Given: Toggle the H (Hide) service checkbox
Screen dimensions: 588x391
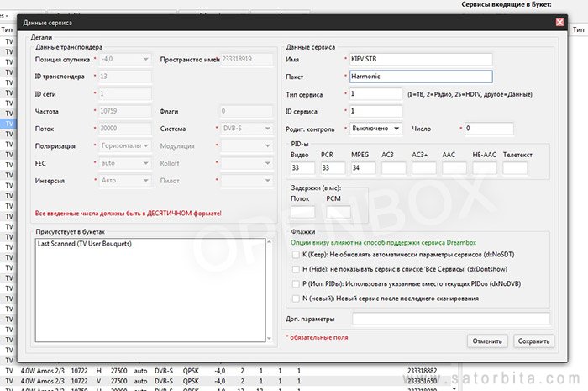Looking at the screenshot, I should point(295,269).
